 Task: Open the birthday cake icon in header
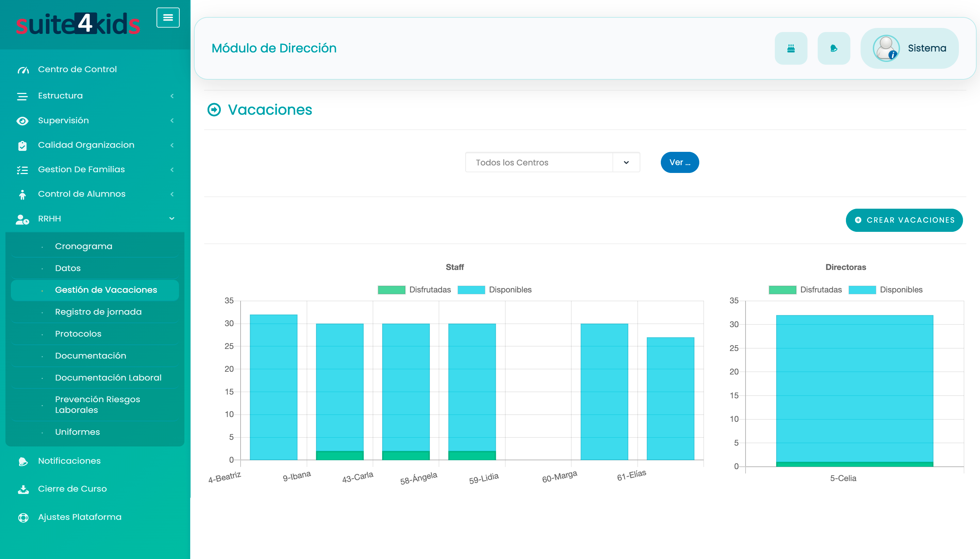[x=790, y=48]
